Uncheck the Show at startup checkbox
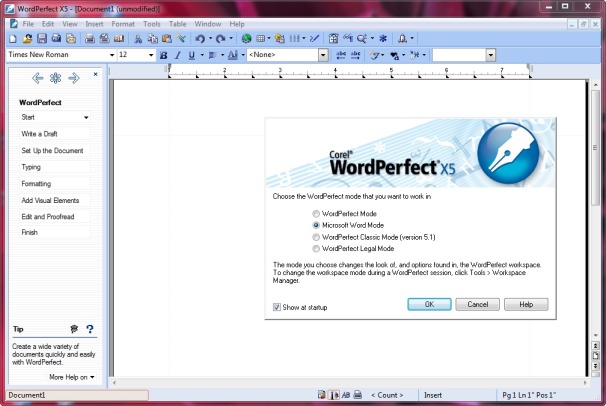The height and width of the screenshot is (406, 606). point(277,307)
